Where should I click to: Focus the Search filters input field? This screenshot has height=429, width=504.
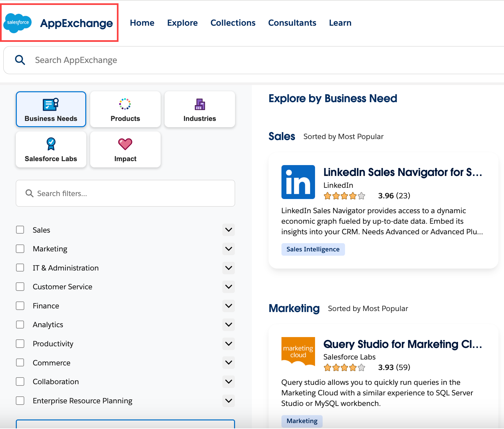125,193
